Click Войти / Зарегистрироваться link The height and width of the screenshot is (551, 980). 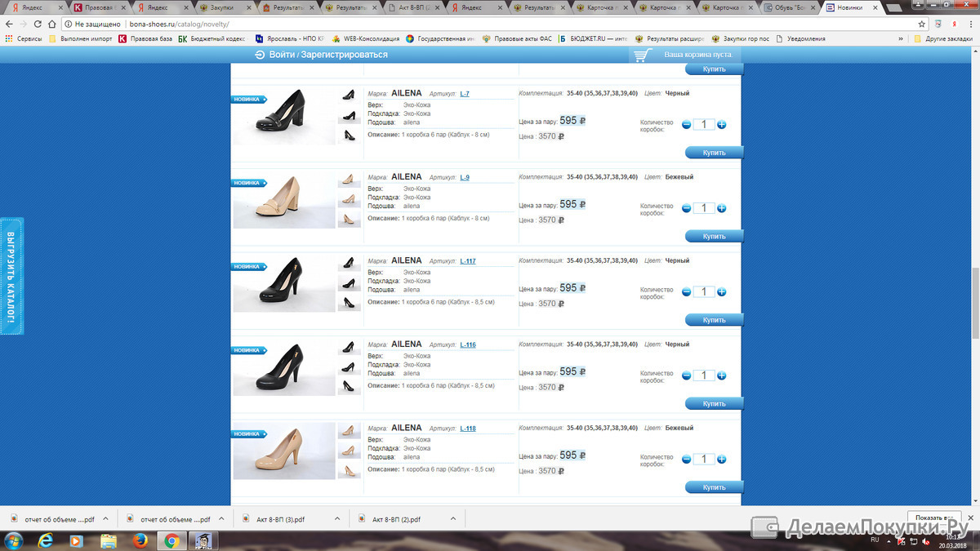321,55
